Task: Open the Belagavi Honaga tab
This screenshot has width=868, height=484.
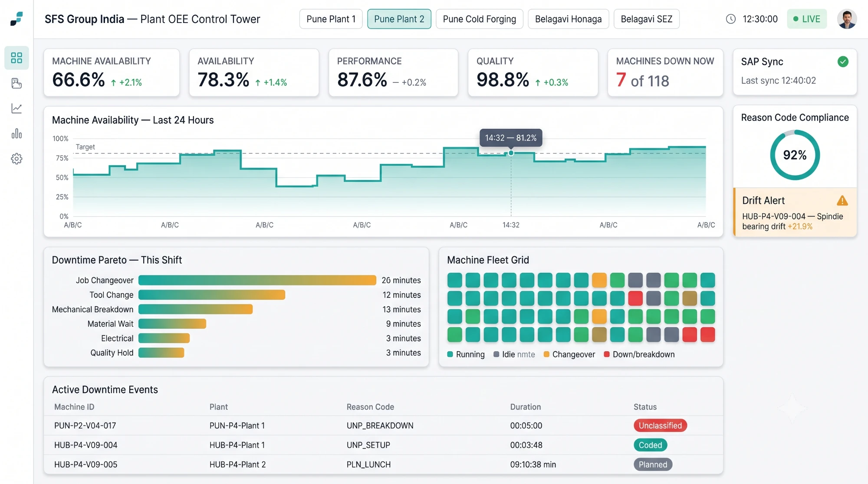Action: click(569, 19)
